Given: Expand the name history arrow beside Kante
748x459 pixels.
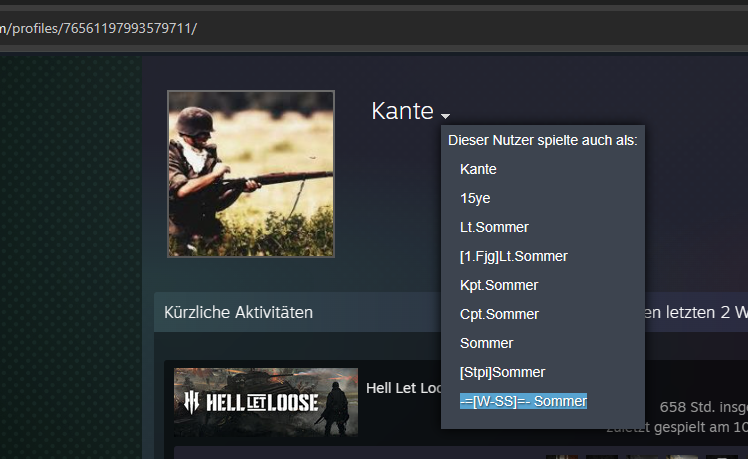Looking at the screenshot, I should point(445,116).
